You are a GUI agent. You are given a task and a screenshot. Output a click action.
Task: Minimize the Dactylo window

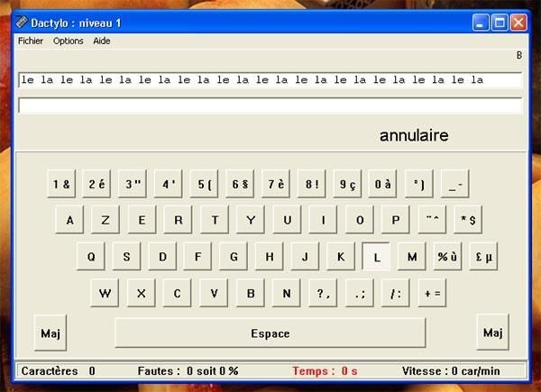[x=481, y=23]
